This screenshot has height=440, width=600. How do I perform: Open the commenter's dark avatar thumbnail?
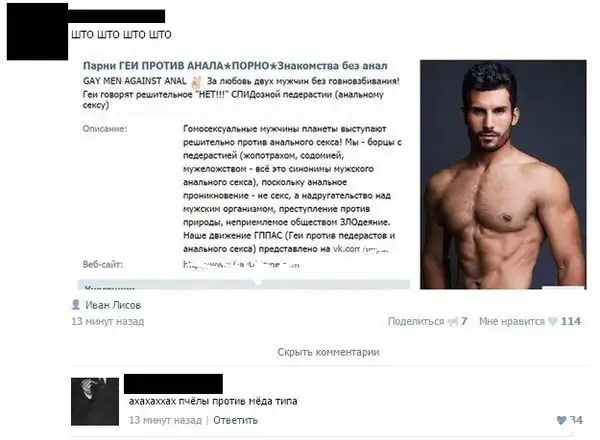click(95, 401)
